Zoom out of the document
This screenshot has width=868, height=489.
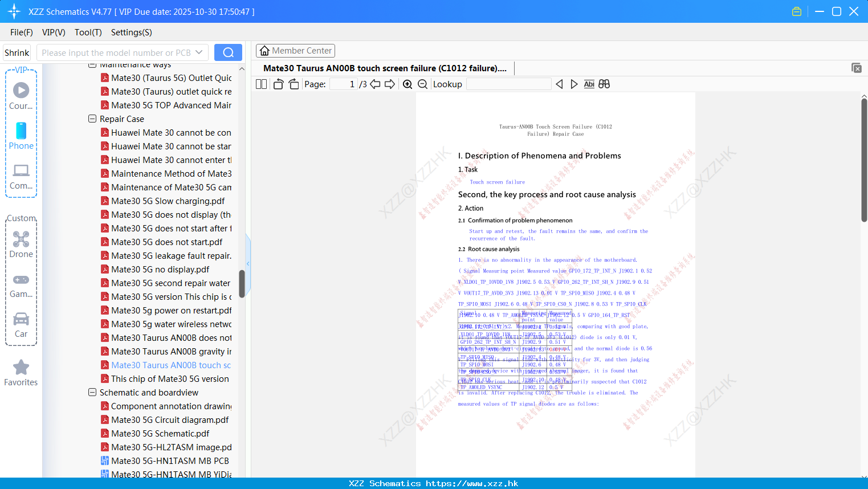pos(423,84)
